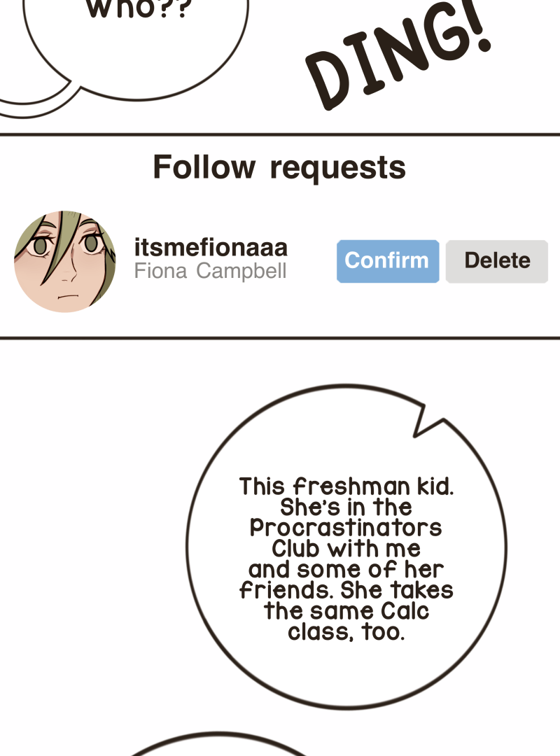Click the pointed tail of the large speech bubble

426,421
